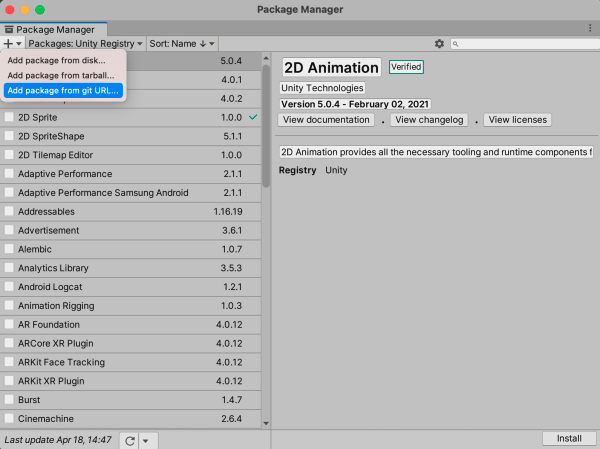Viewport: 600px width, 449px height.
Task: Select the Android Logcat package name
Action: pyautogui.click(x=50, y=287)
